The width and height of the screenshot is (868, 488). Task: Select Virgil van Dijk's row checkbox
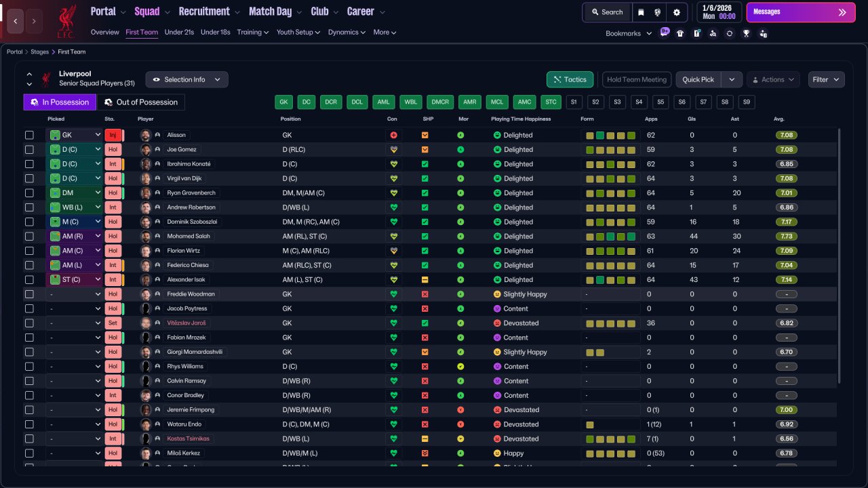(x=29, y=178)
